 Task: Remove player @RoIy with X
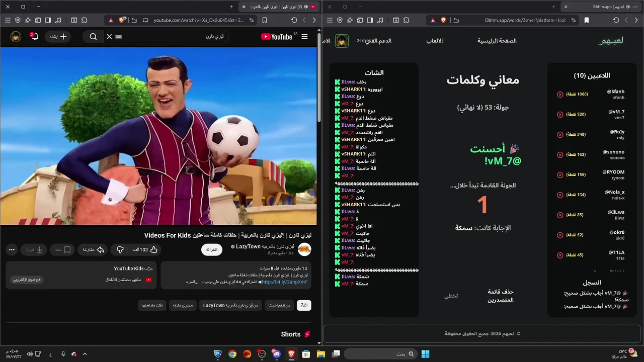pyautogui.click(x=560, y=134)
